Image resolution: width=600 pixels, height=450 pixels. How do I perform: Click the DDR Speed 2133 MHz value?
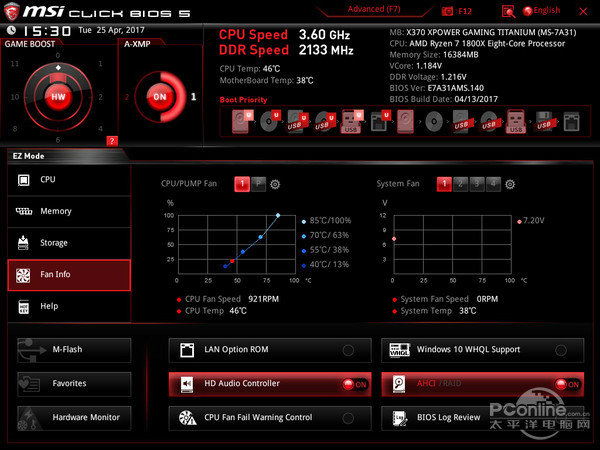click(326, 50)
